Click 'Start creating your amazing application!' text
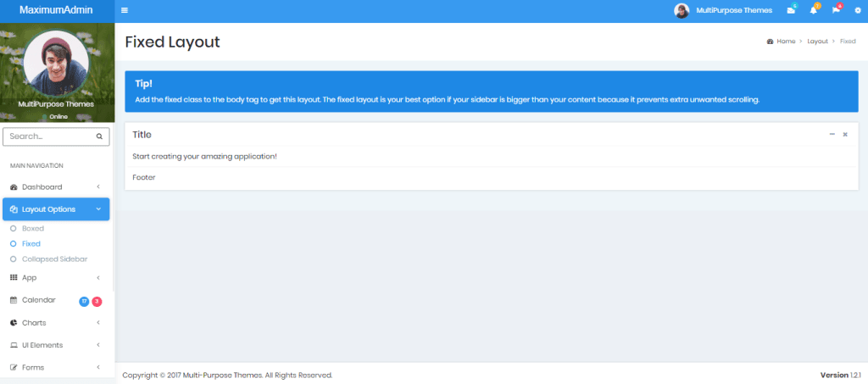 click(205, 157)
